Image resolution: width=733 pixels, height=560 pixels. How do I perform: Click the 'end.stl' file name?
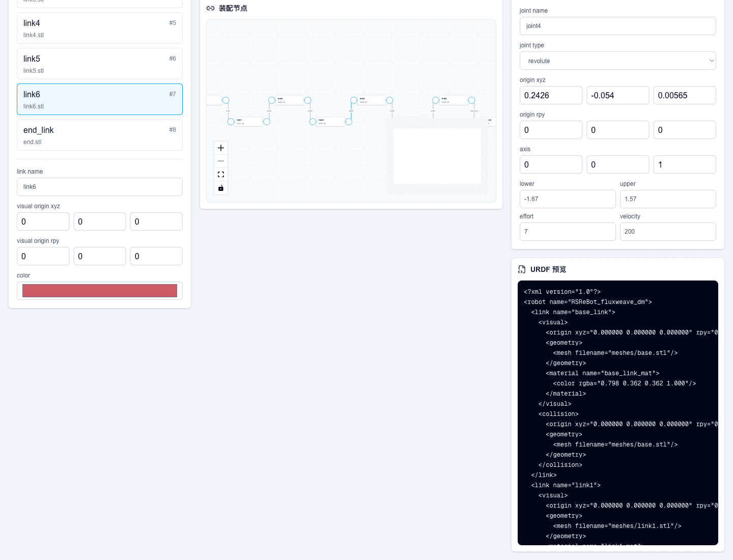click(x=33, y=142)
